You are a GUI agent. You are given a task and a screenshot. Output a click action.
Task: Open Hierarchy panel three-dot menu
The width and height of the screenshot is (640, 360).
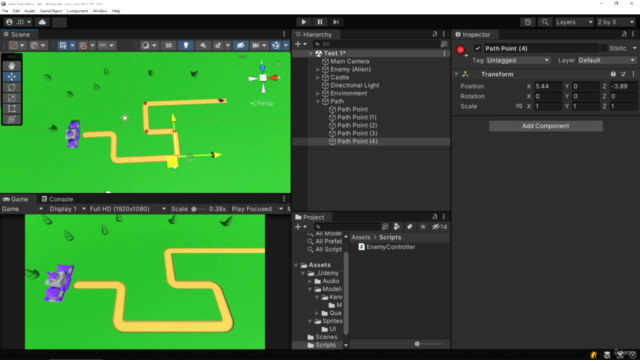[x=444, y=34]
